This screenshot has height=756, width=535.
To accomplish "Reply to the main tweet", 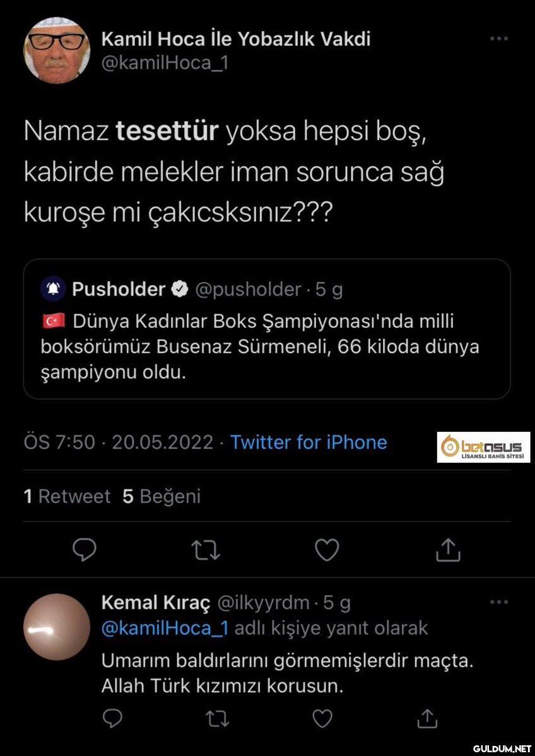I will tap(84, 550).
